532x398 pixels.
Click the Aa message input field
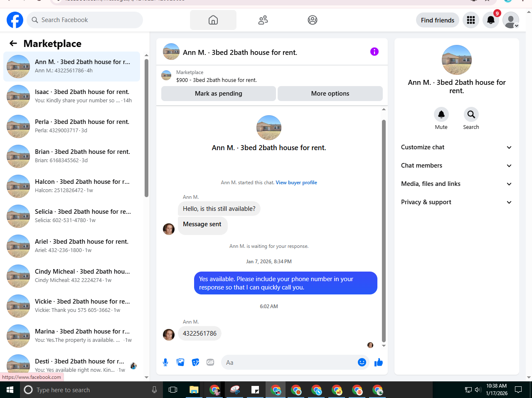(290, 363)
